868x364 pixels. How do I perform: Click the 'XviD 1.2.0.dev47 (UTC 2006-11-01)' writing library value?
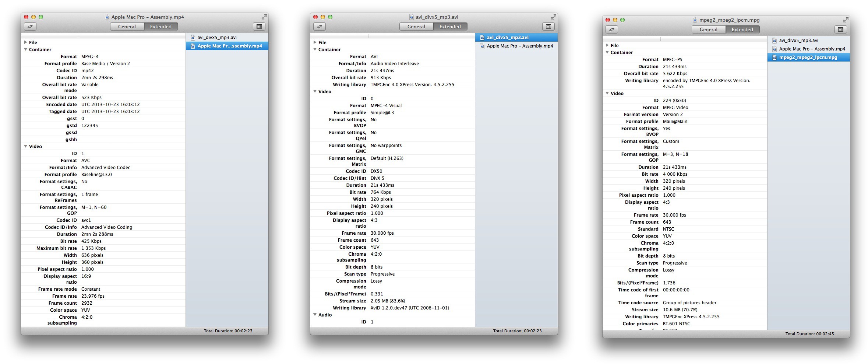[410, 308]
